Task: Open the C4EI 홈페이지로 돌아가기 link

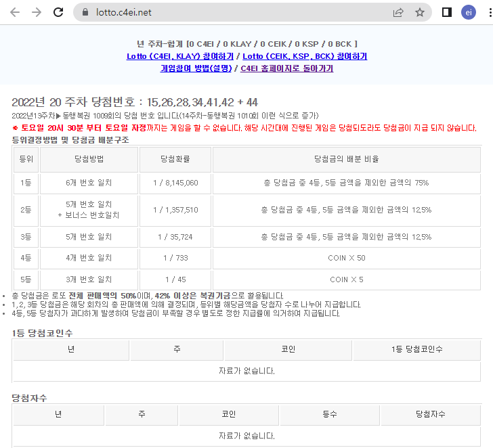Action: click(x=286, y=68)
